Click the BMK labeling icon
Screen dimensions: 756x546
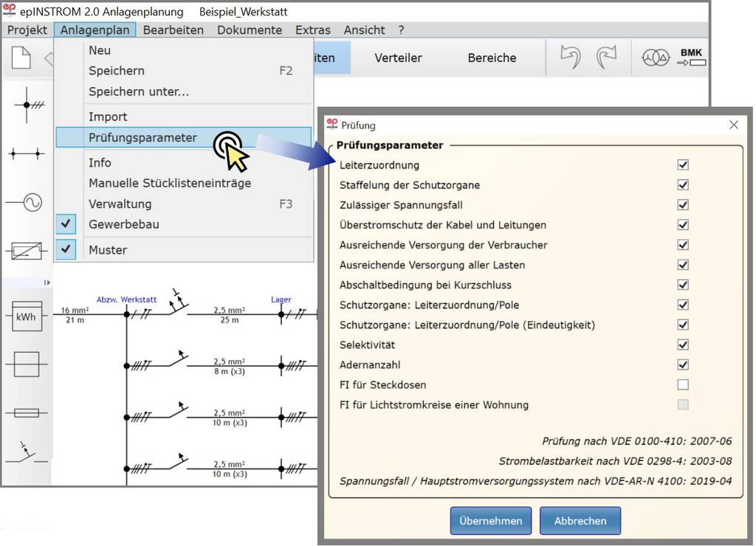point(691,58)
